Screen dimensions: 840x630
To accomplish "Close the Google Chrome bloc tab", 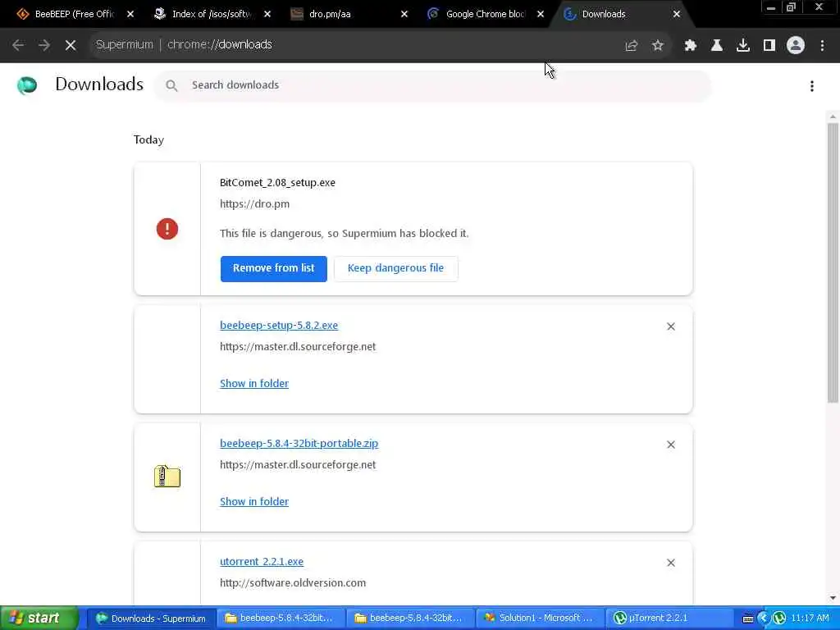I will 541,15.
